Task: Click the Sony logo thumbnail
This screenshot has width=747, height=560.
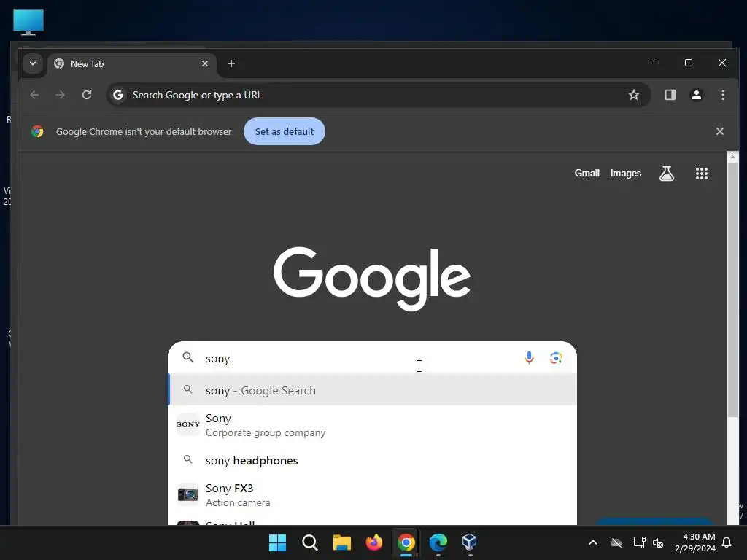Action: point(188,424)
